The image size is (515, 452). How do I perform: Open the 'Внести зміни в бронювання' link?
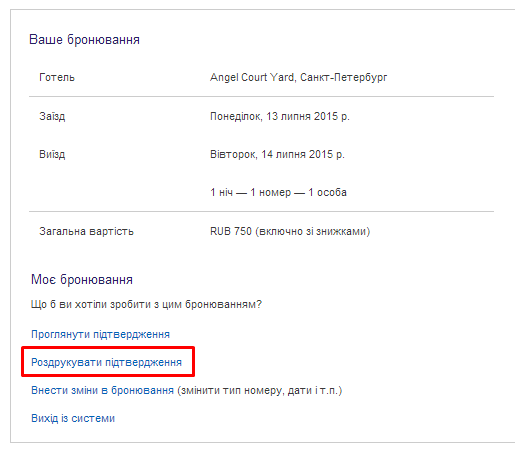[x=102, y=390]
